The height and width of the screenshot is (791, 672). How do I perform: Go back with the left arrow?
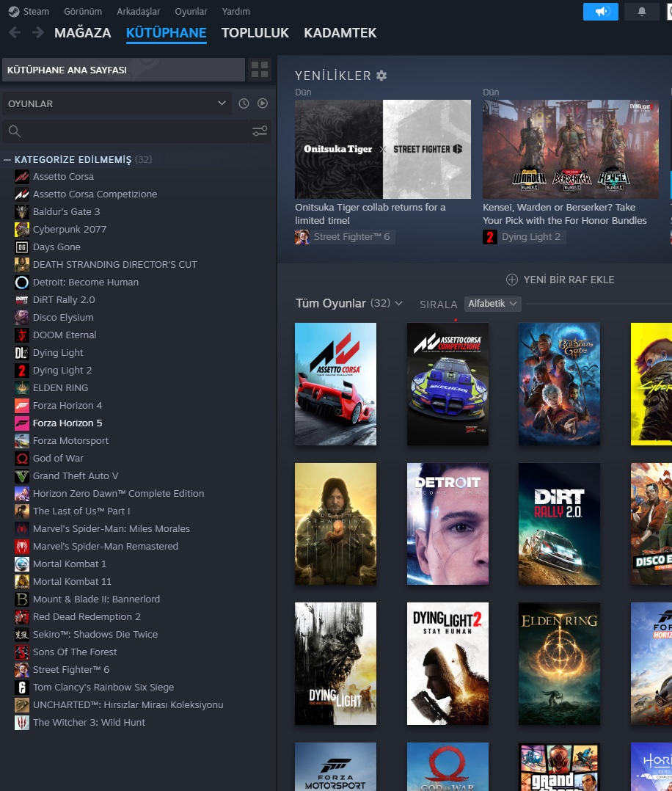click(15, 33)
